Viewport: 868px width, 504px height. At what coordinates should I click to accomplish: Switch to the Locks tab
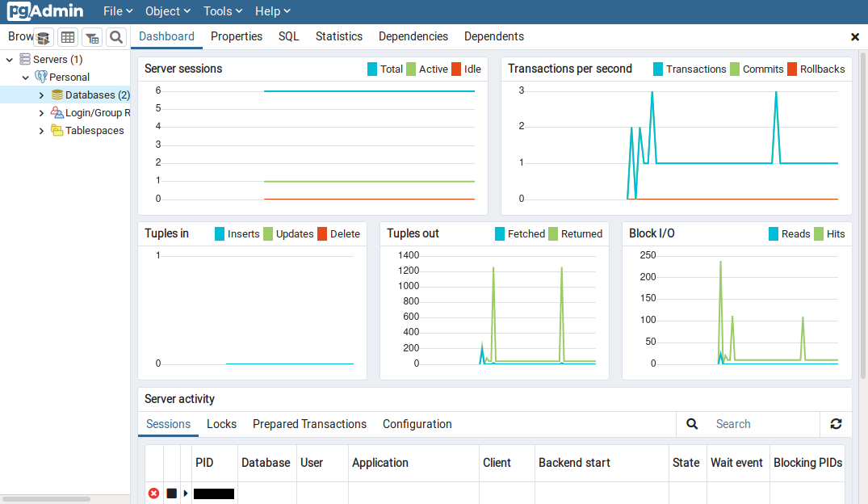point(221,424)
